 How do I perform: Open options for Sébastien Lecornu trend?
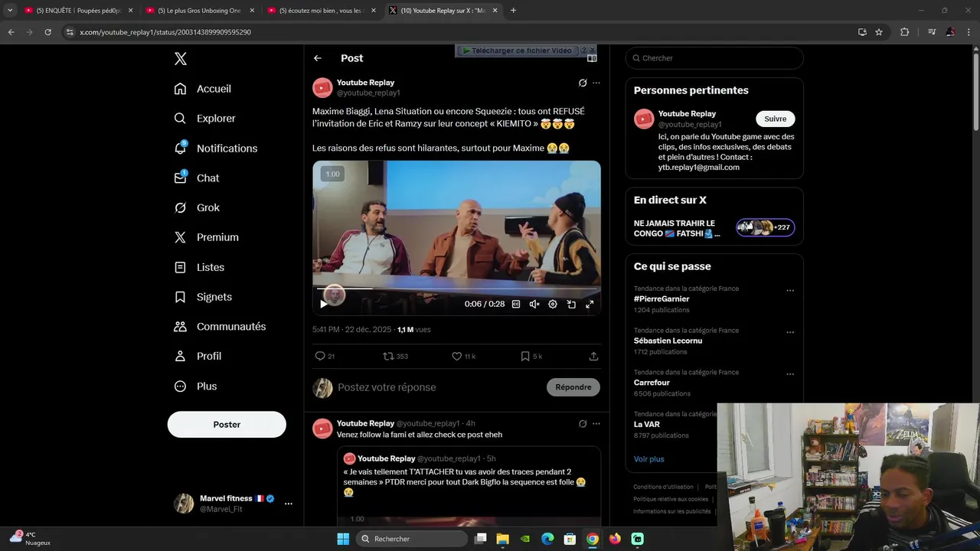[790, 333]
